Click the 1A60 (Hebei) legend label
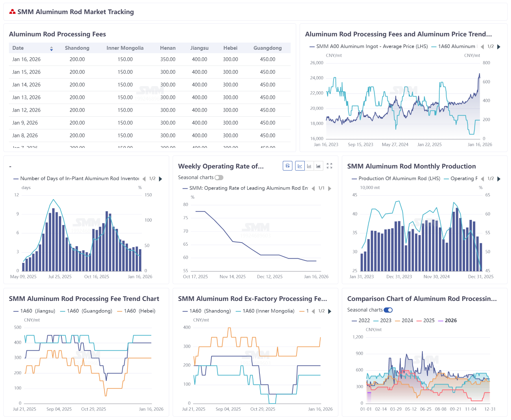Image resolution: width=511 pixels, height=420 pixels. pos(140,311)
